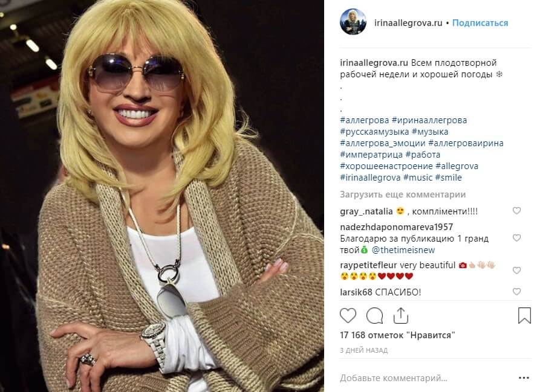The height and width of the screenshot is (392, 537).
Task: Open the comment speech bubble icon
Action: point(375,315)
